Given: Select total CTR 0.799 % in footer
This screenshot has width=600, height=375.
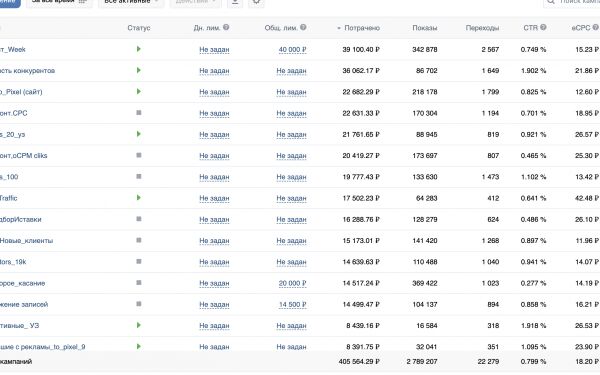Looking at the screenshot, I should (533, 362).
